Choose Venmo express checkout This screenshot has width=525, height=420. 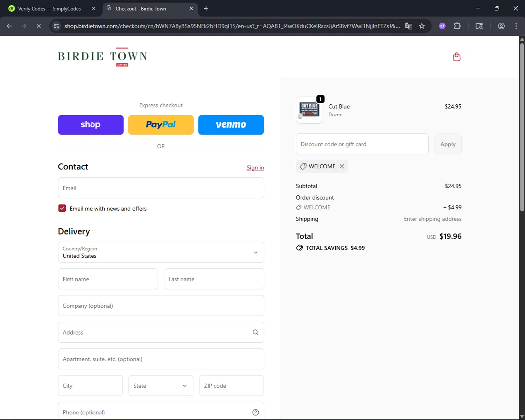pos(231,125)
